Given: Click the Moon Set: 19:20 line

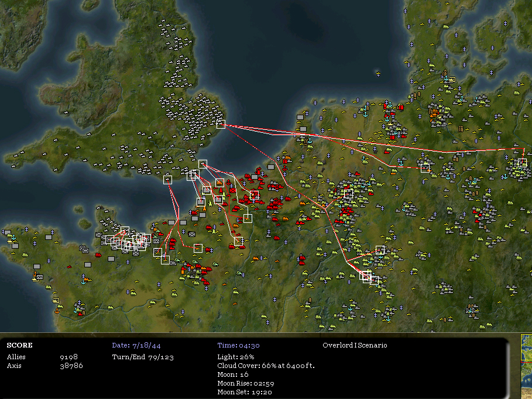Looking at the screenshot, I should coord(244,392).
